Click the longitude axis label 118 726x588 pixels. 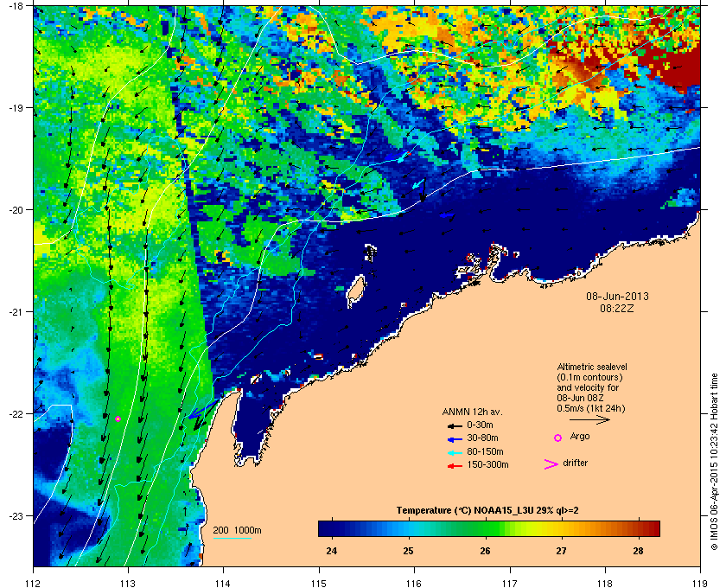point(605,583)
